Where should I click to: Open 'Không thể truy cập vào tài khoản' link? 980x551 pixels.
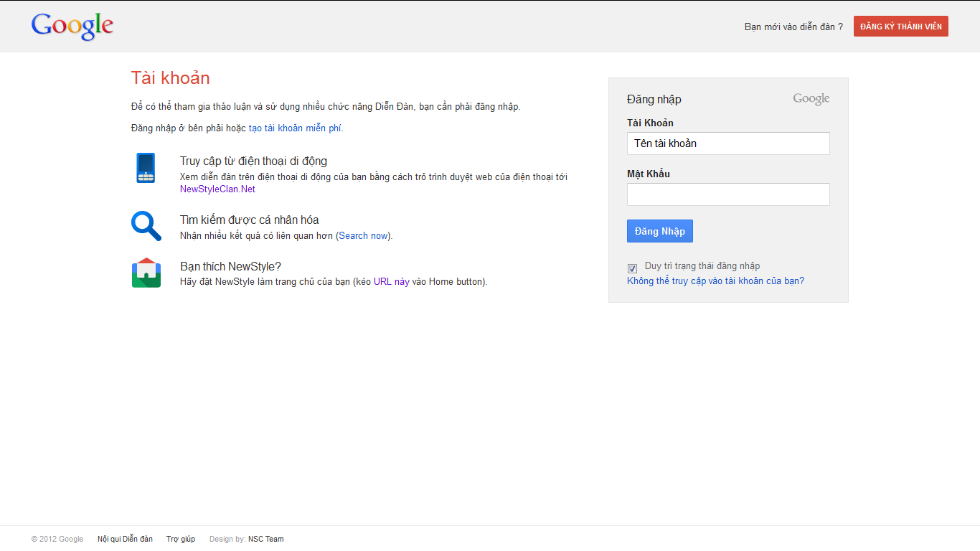click(x=715, y=281)
